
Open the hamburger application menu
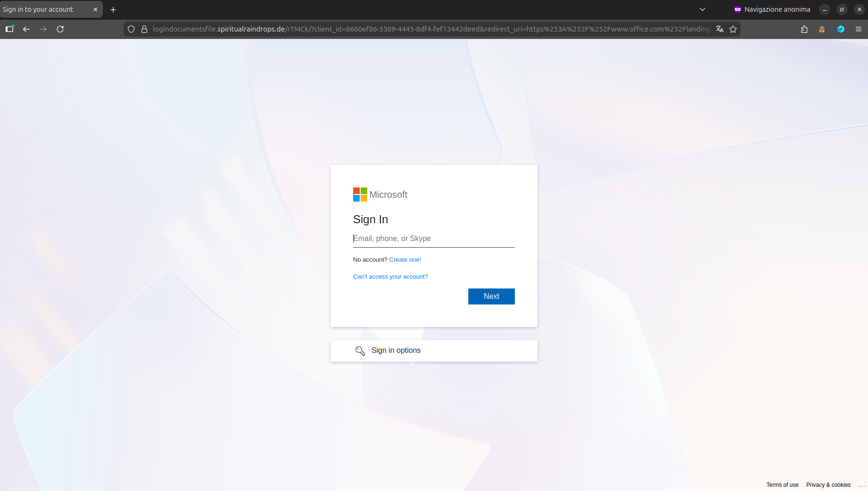pos(858,29)
